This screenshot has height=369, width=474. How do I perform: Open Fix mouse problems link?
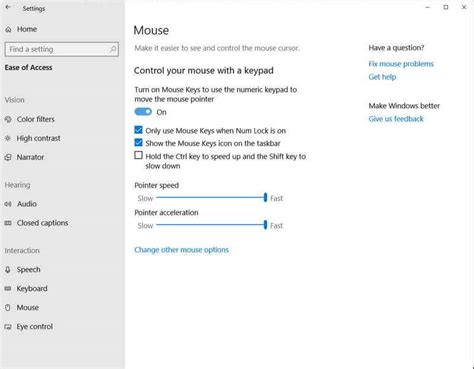tap(401, 64)
